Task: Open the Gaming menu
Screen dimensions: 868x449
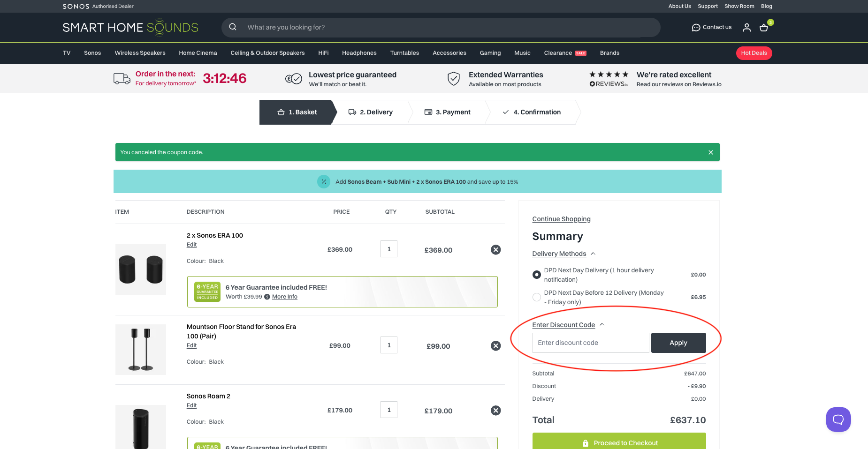Action: 490,53
